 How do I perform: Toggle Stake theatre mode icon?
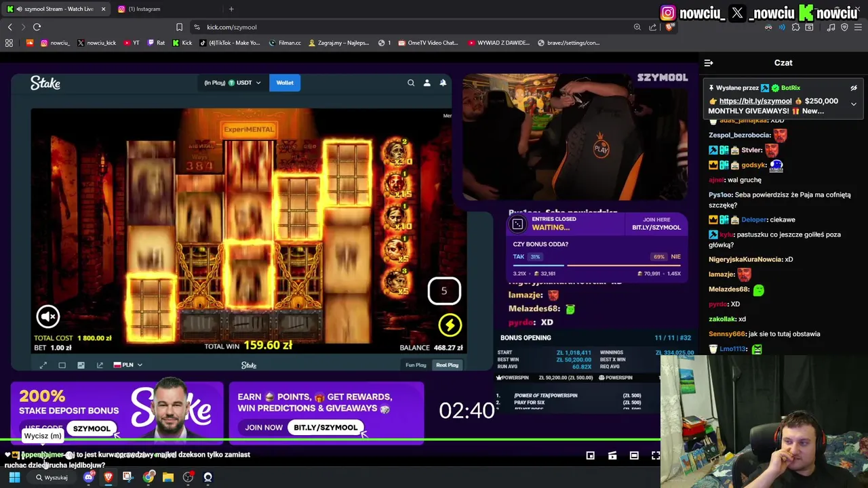coord(62,365)
